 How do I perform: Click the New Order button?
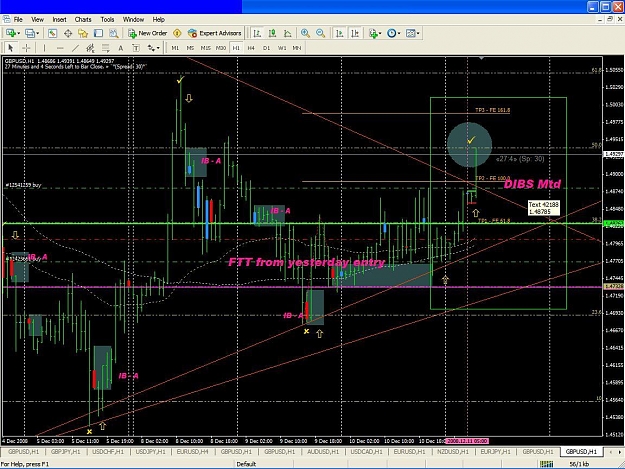tap(147, 33)
